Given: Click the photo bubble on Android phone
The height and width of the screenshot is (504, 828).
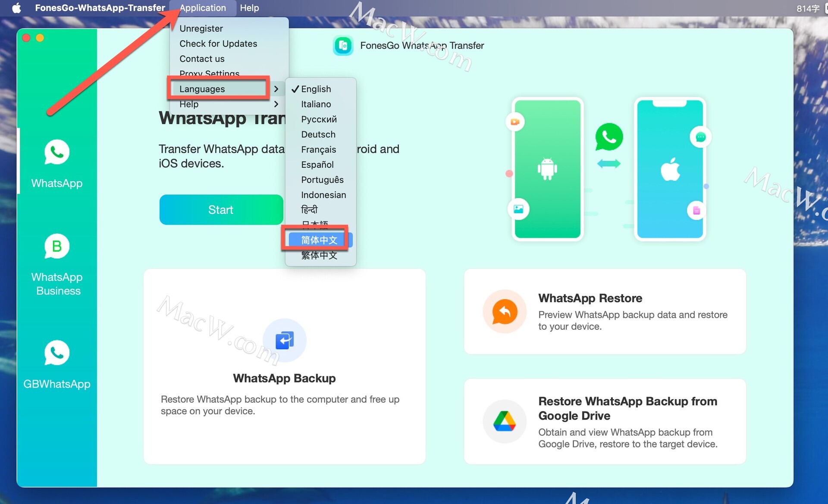Looking at the screenshot, I should [518, 209].
